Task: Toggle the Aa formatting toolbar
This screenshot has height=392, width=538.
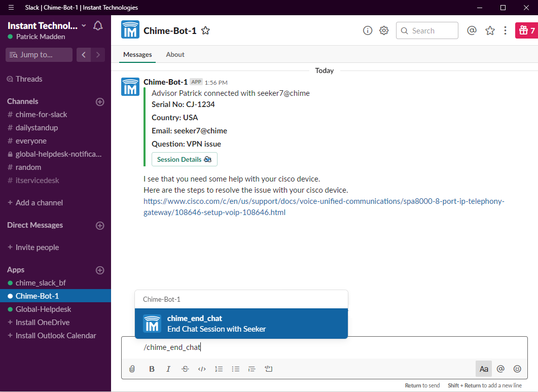Action: tap(484, 369)
